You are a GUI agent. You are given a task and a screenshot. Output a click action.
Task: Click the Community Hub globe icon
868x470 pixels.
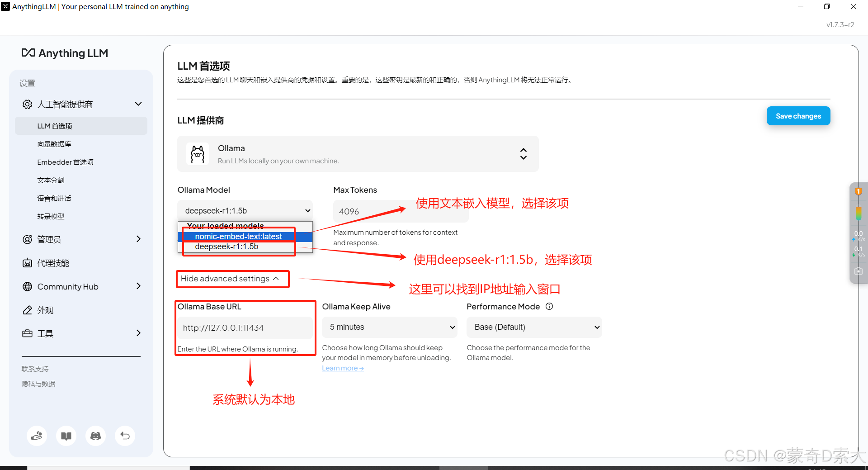pyautogui.click(x=27, y=286)
